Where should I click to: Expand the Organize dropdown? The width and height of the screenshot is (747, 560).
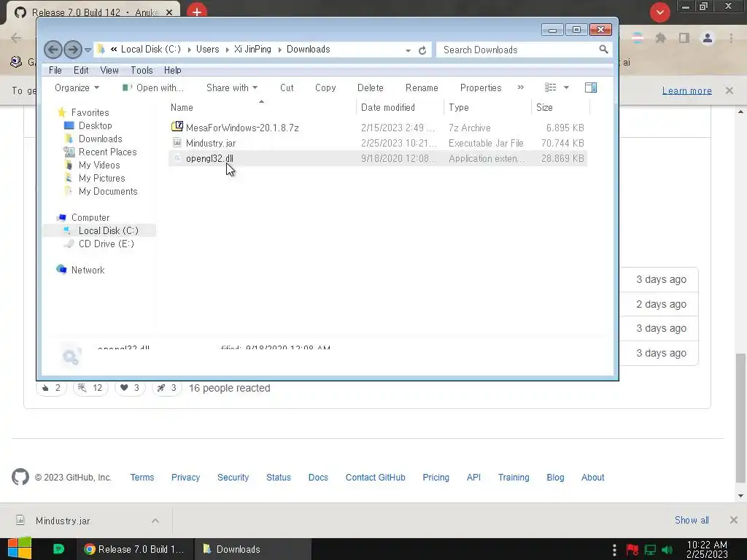[x=77, y=87]
